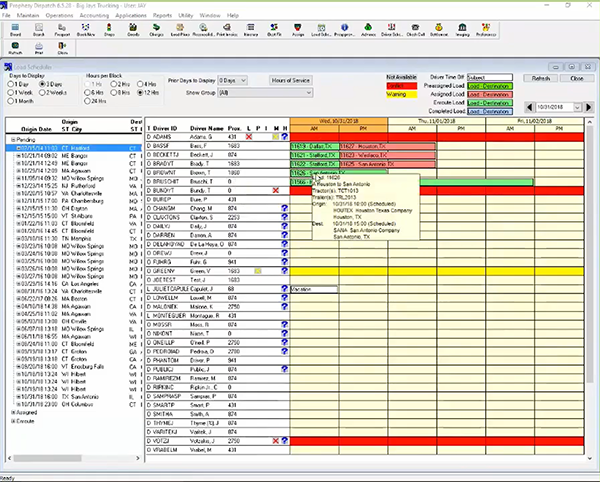
Task: Click the Prospect toolbar icon
Action: point(61,32)
